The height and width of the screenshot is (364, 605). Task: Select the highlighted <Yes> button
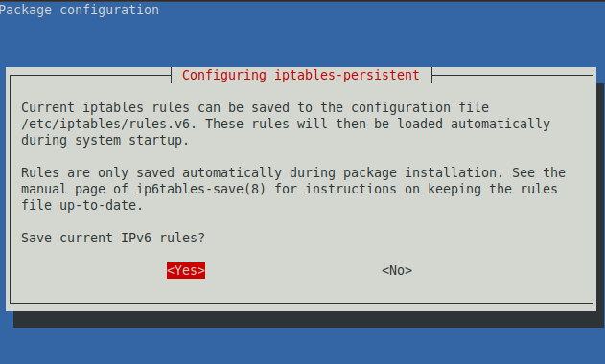186,270
